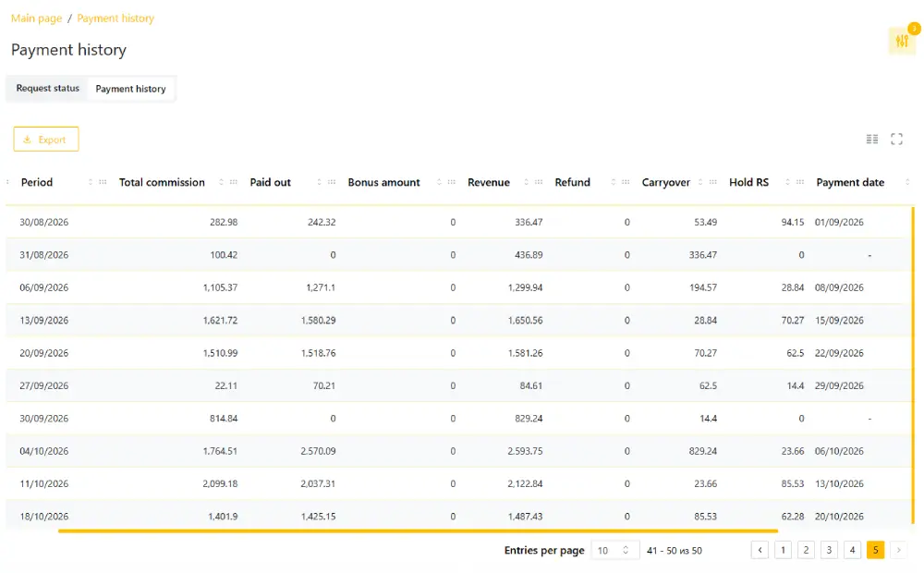Click the sort arrows in Carryover column

click(x=700, y=182)
